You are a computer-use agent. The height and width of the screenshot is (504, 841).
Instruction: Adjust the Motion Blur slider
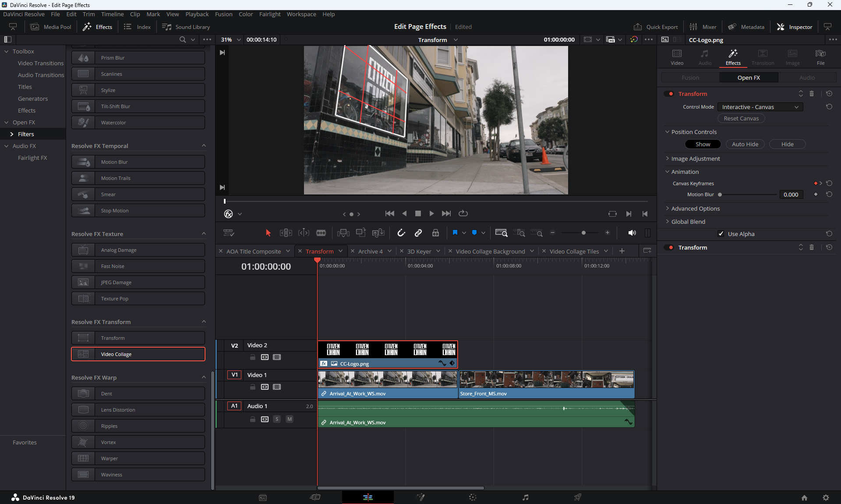720,194
